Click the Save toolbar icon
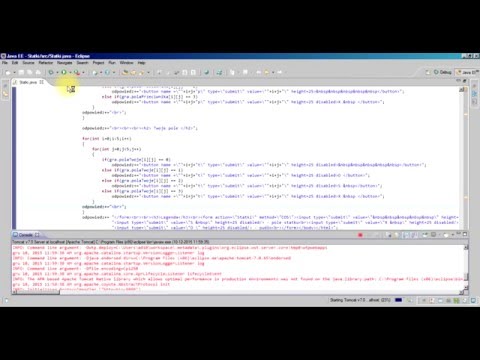 [x=21, y=72]
